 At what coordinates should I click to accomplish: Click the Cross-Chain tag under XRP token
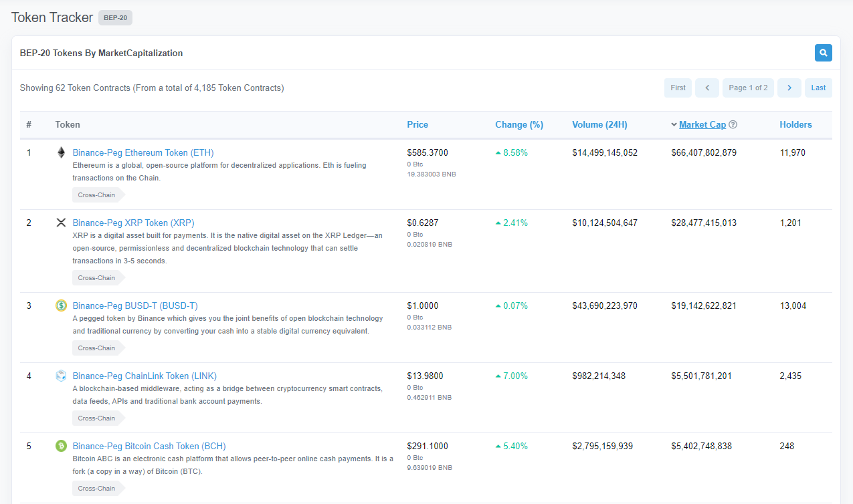point(98,277)
